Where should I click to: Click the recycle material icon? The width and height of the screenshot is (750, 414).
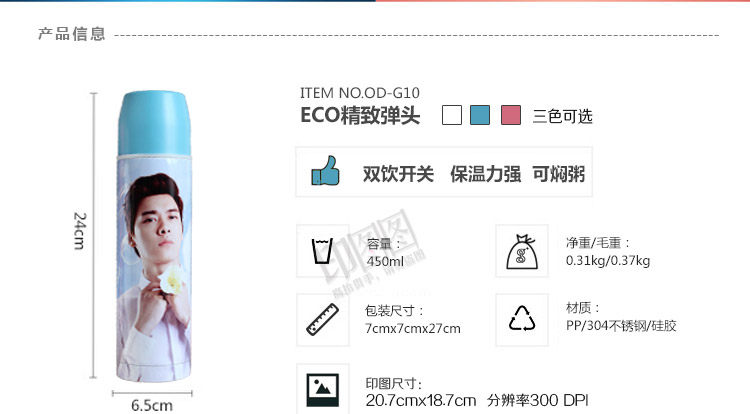tap(522, 319)
